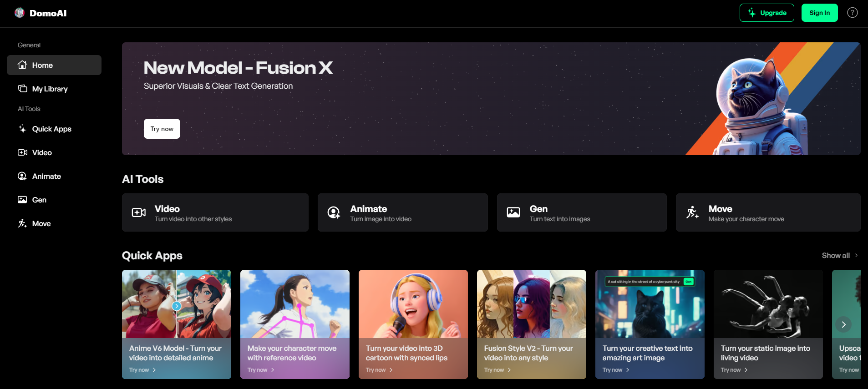The height and width of the screenshot is (389, 868).
Task: Open the Video card under AI Tools
Action: click(215, 212)
